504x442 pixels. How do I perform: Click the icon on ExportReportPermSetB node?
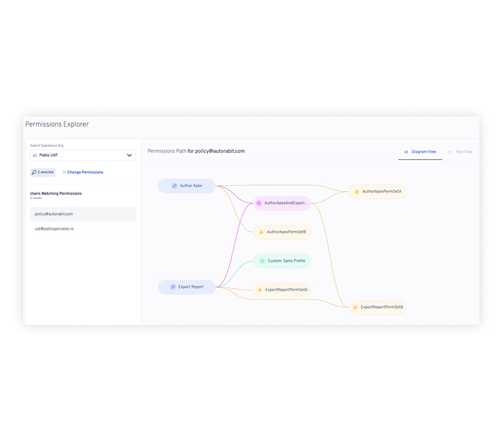coord(355,307)
